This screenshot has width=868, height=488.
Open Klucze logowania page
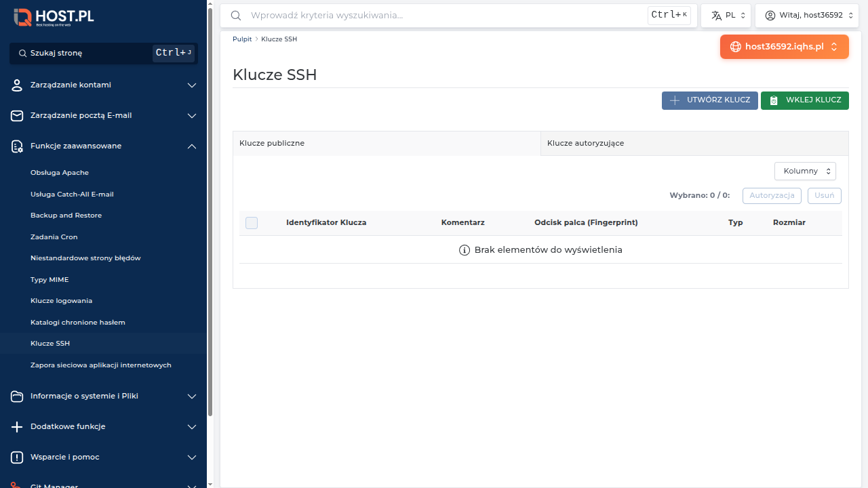(61, 301)
